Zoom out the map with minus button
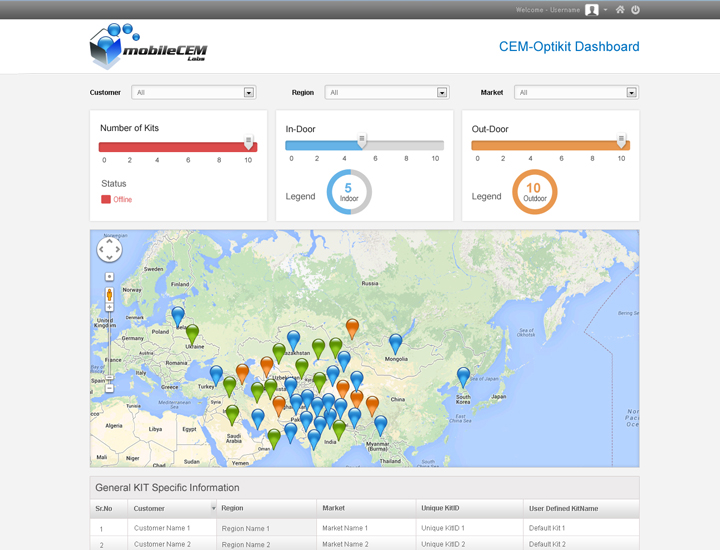The height and width of the screenshot is (550, 720). click(x=109, y=388)
